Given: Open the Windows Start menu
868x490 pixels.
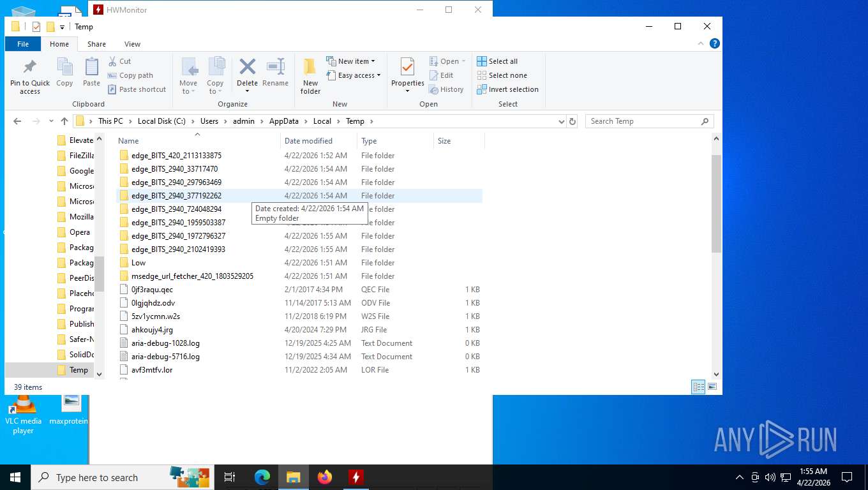Looking at the screenshot, I should pyautogui.click(x=15, y=477).
